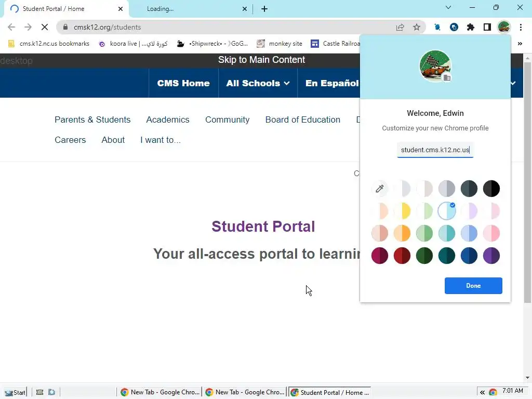The width and height of the screenshot is (532, 399).
Task: Toggle the browser side panel icon
Action: click(487, 27)
